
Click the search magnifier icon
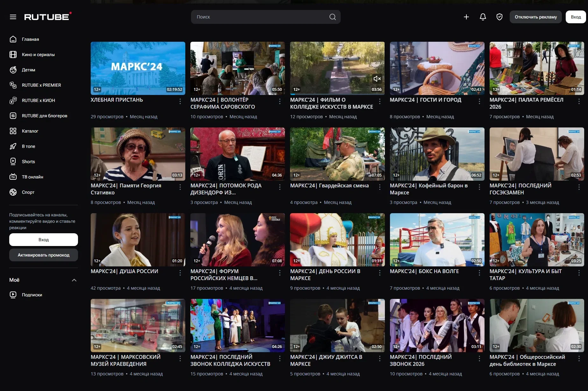[332, 17]
